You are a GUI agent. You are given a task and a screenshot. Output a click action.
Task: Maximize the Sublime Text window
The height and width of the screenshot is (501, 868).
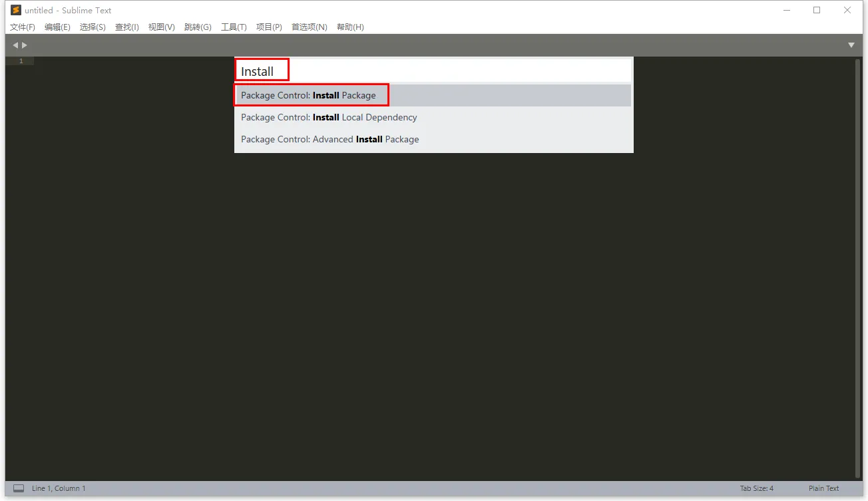click(817, 10)
